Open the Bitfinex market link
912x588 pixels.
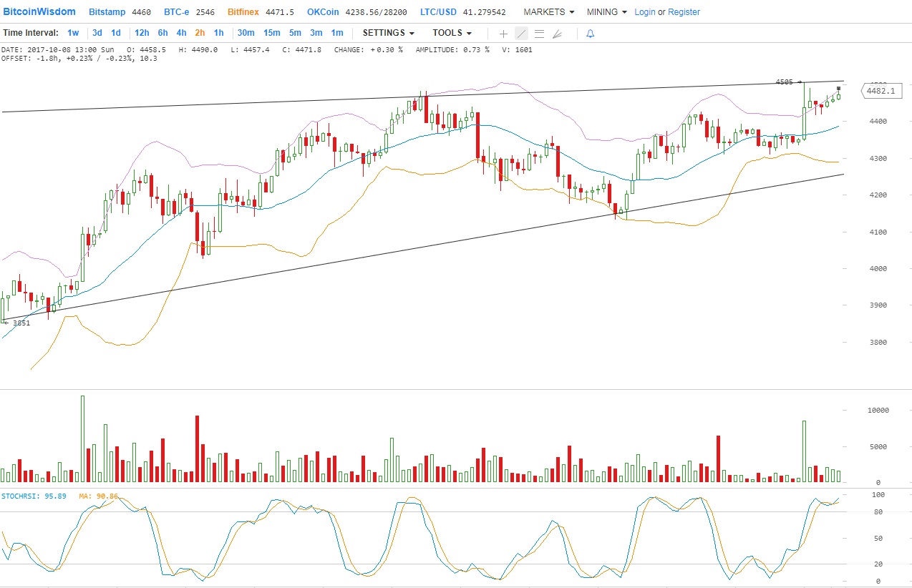click(x=245, y=12)
